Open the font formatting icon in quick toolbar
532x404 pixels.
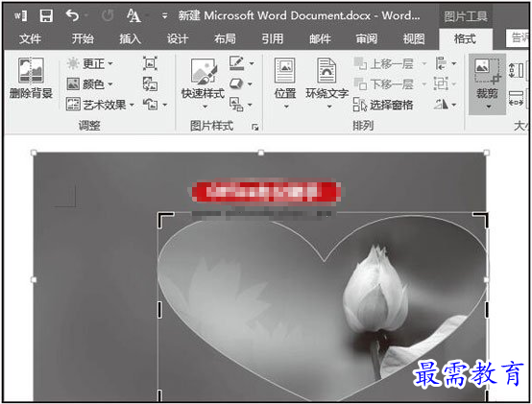pyautogui.click(x=133, y=15)
